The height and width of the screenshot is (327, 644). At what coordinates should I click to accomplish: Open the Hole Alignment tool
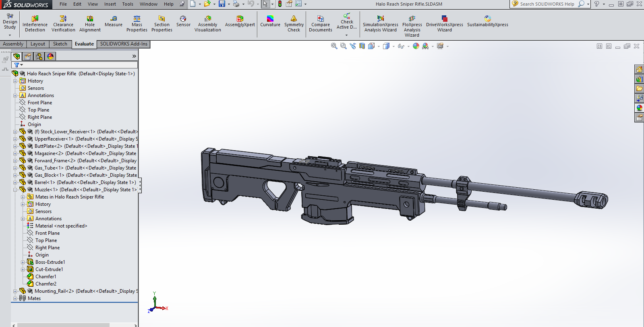point(90,24)
